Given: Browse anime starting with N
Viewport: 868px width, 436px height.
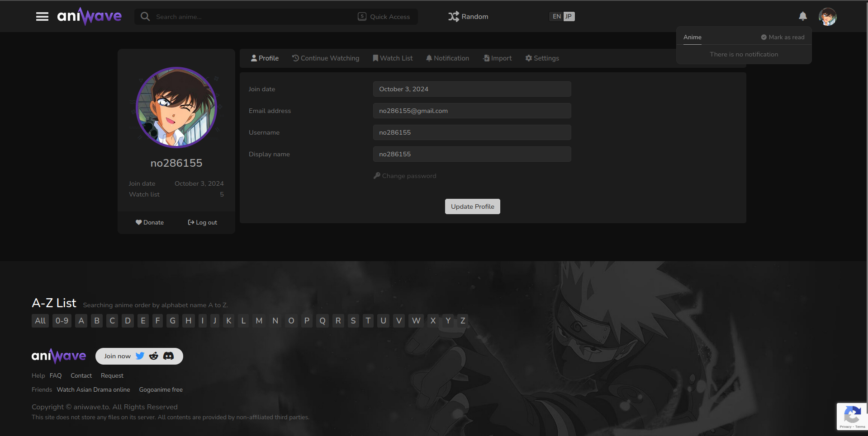Looking at the screenshot, I should (275, 321).
